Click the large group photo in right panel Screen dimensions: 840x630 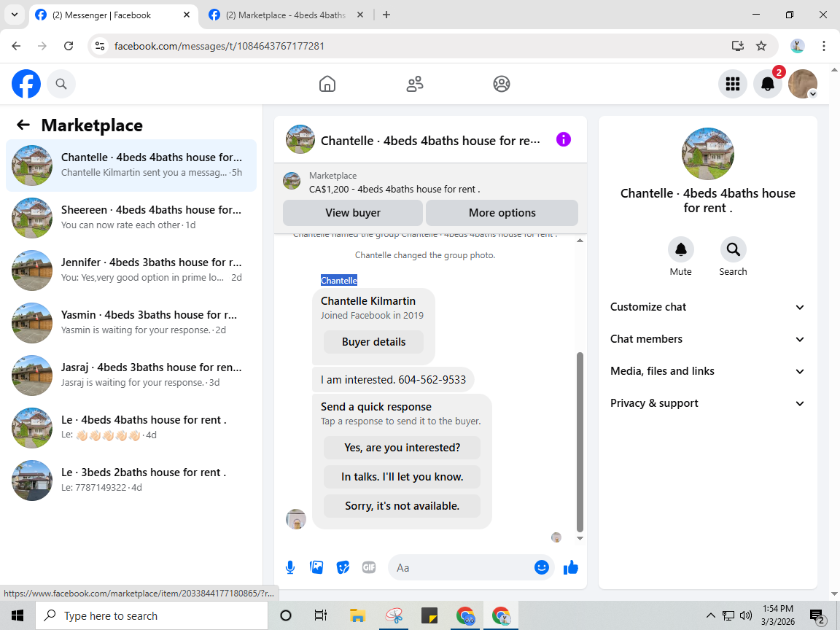(x=708, y=154)
